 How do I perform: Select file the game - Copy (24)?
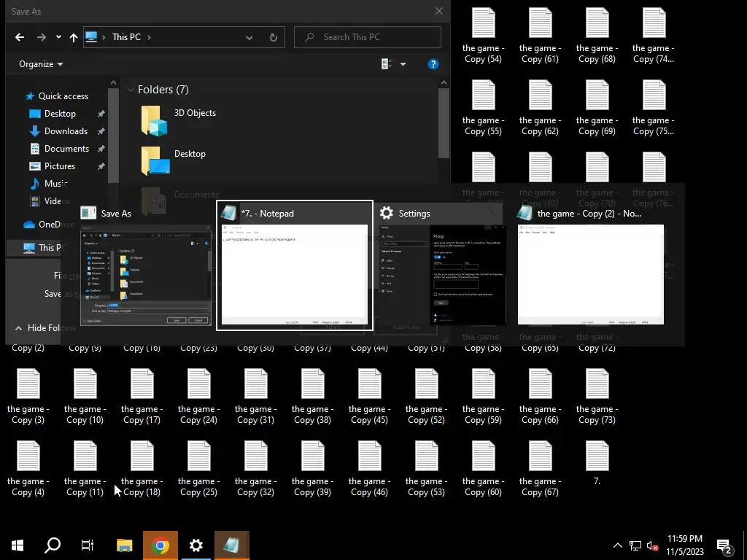(198, 397)
